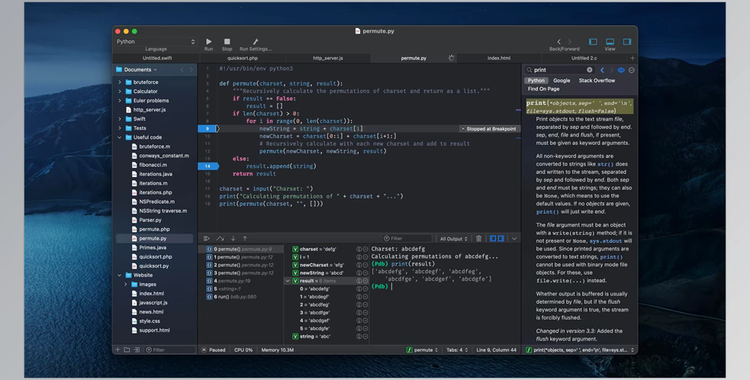Add a new tab with plus icon

pyautogui.click(x=632, y=58)
